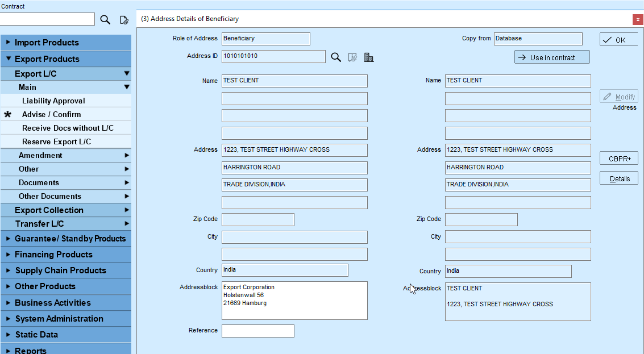The height and width of the screenshot is (354, 644).
Task: Open Reserve Export L/C
Action: [66, 141]
